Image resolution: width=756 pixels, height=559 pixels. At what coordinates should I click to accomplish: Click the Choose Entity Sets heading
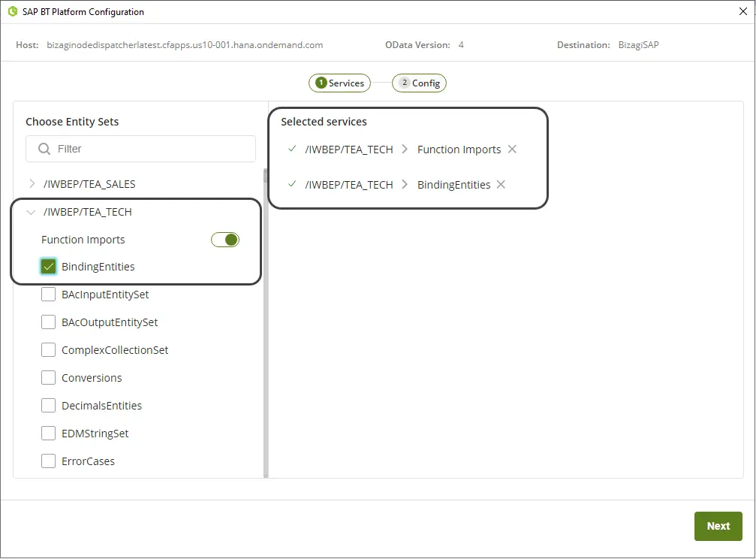click(72, 122)
